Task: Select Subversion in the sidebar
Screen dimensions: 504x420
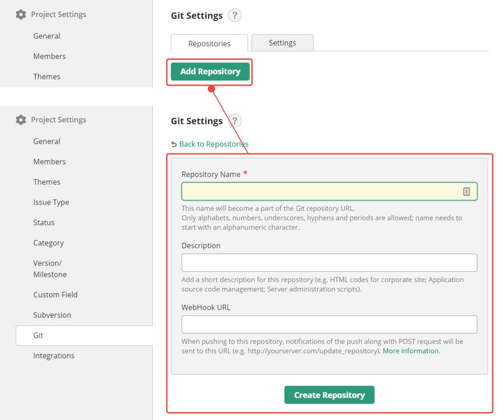Action: [x=53, y=315]
